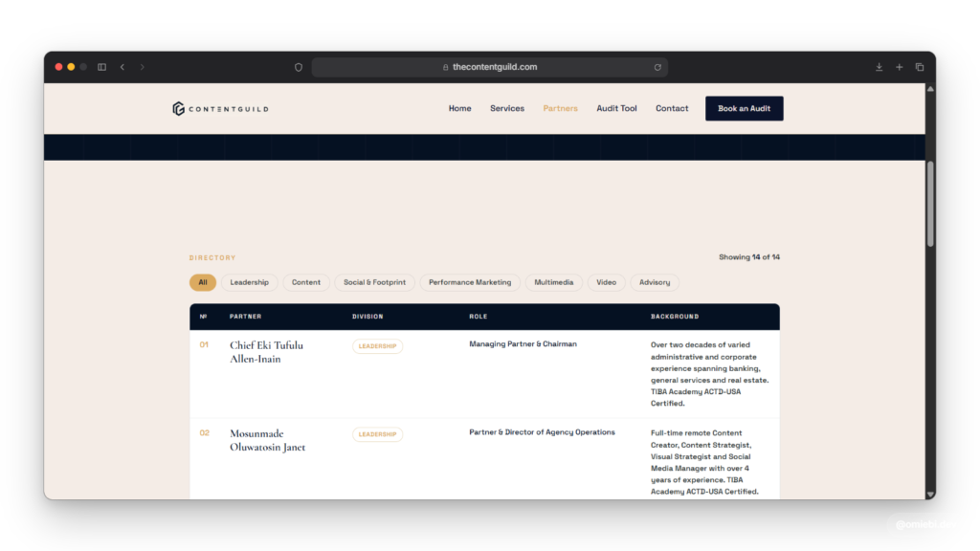This screenshot has height=551, width=980.
Task: Click the row number 01
Action: (x=204, y=344)
